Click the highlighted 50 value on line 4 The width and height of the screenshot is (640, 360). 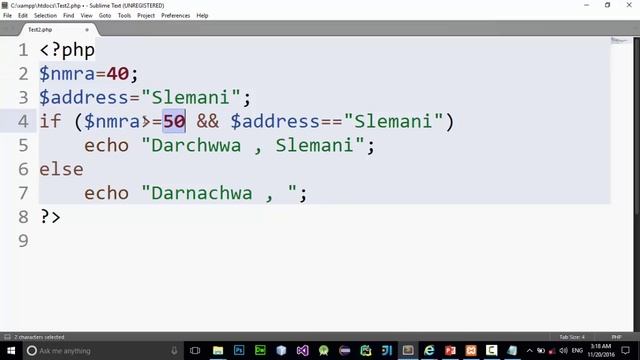click(174, 122)
